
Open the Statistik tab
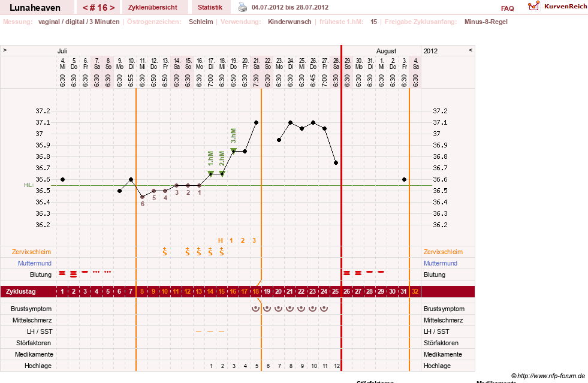(210, 8)
